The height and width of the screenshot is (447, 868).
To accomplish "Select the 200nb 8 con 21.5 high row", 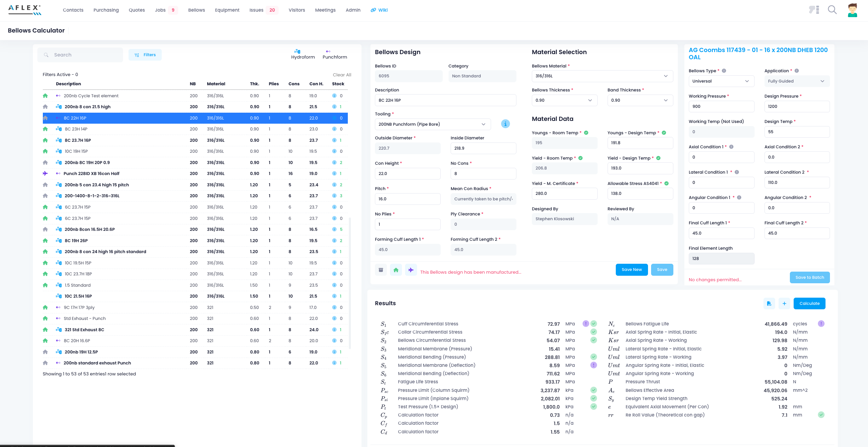I will (x=195, y=107).
